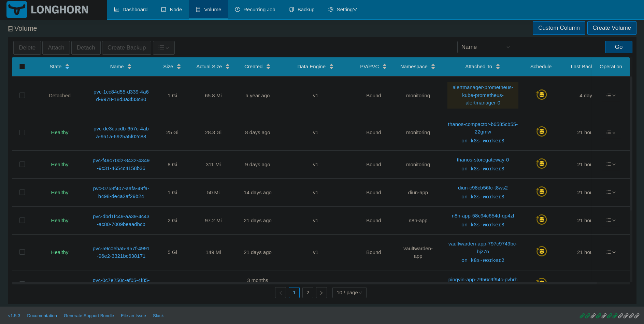Sort by Data Engine column arrows
The width and height of the screenshot is (644, 324).
point(331,67)
